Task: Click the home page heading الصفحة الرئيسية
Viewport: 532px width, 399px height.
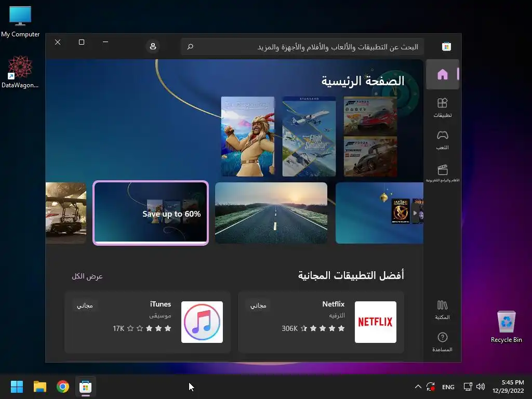Action: [363, 81]
